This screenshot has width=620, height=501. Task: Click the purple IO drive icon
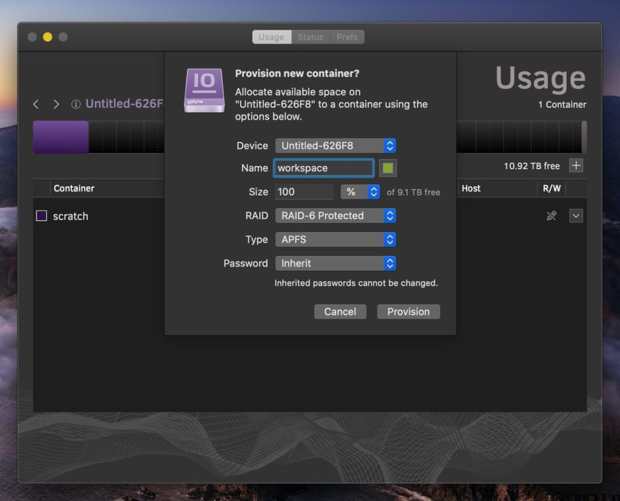[204, 91]
